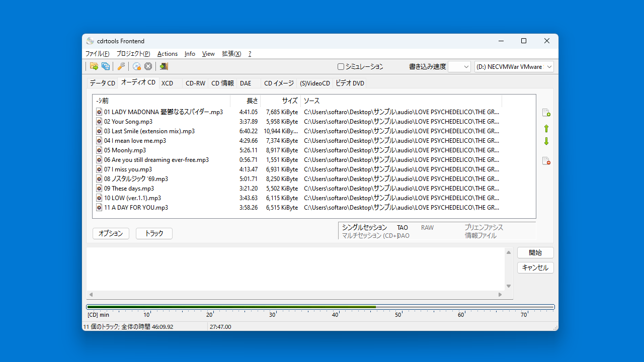The height and width of the screenshot is (362, 644).
Task: Open the プロジェクト(P) menu
Action: tap(133, 54)
